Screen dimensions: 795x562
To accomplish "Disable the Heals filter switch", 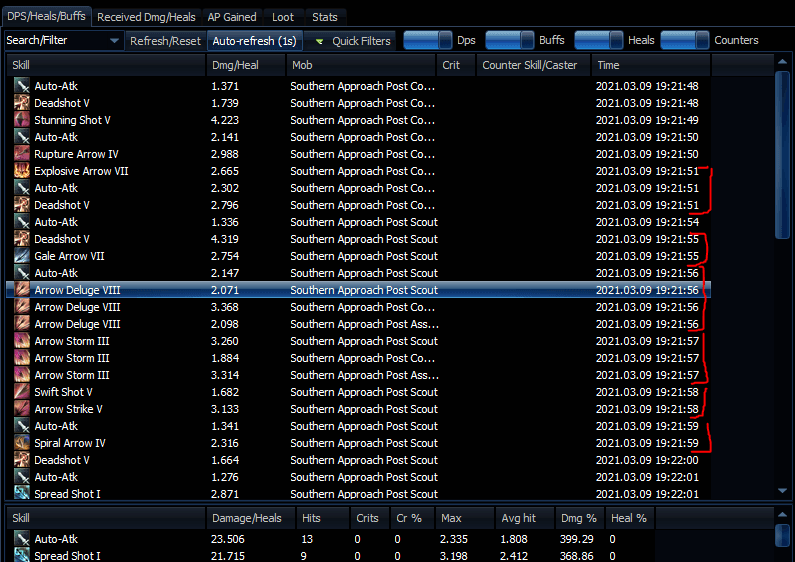I will pyautogui.click(x=598, y=41).
